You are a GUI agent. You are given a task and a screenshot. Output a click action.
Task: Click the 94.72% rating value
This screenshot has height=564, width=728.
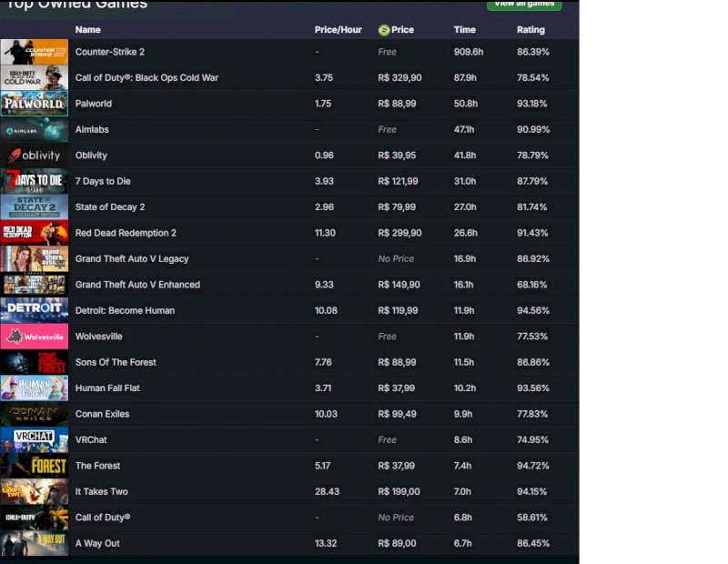(x=533, y=465)
